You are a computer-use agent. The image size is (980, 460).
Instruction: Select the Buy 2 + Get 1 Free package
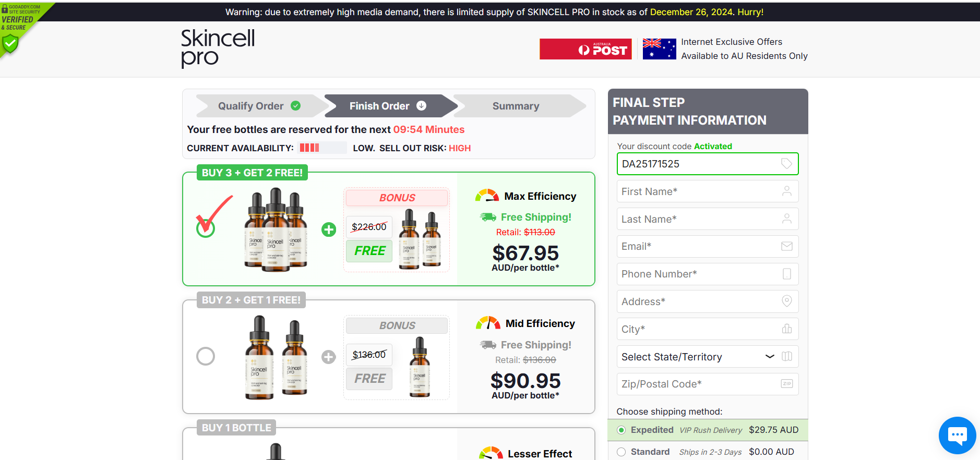[x=206, y=356]
